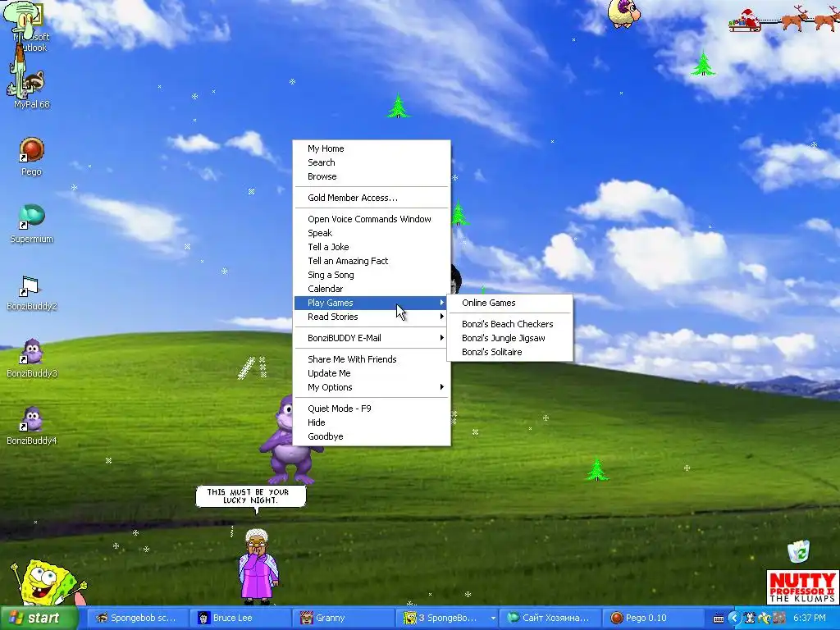Click the Granny character in purple dress
Viewport: 840px width, 630px height.
258,566
